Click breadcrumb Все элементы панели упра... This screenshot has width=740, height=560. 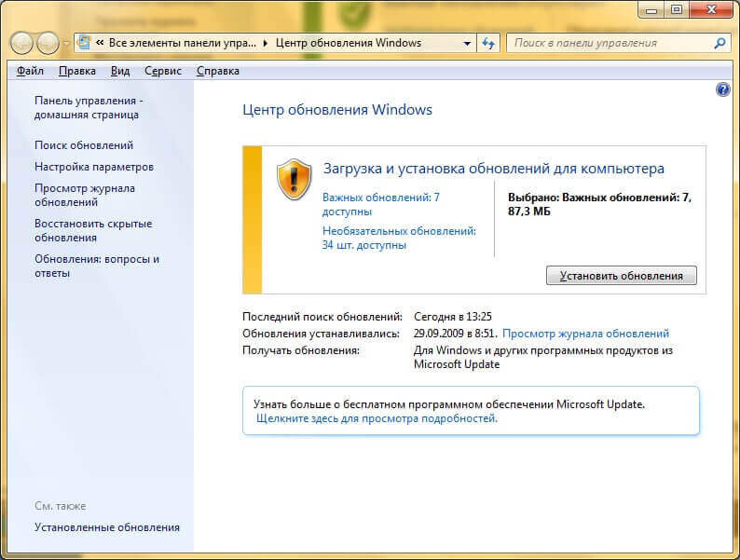(x=183, y=43)
